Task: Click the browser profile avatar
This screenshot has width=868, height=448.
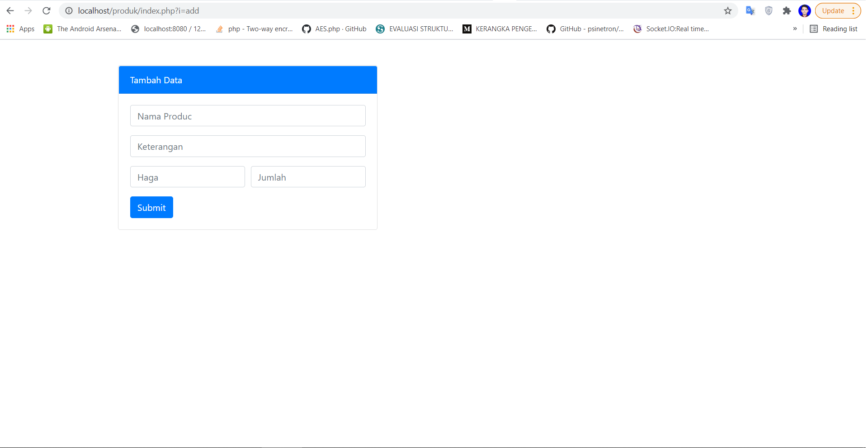Action: 805,10
